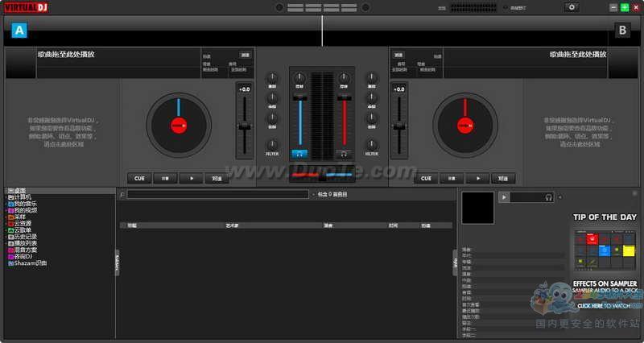Click the left deck FILTER knob
This screenshot has height=343, width=644.
click(272, 144)
